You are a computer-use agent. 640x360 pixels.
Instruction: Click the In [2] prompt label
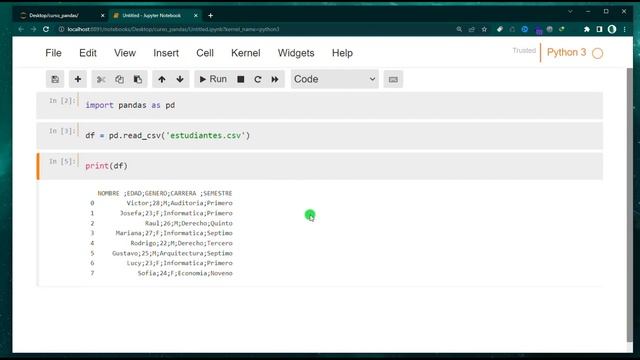62,100
